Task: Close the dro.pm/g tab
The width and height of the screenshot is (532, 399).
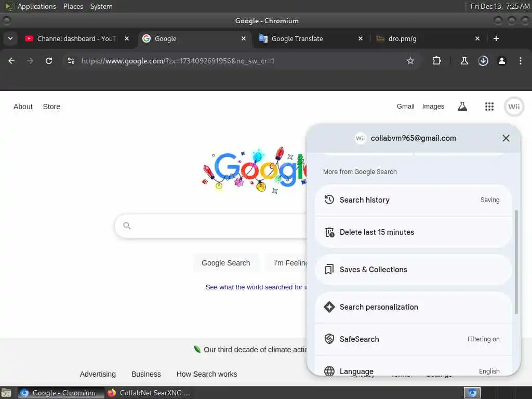Action: (477, 38)
